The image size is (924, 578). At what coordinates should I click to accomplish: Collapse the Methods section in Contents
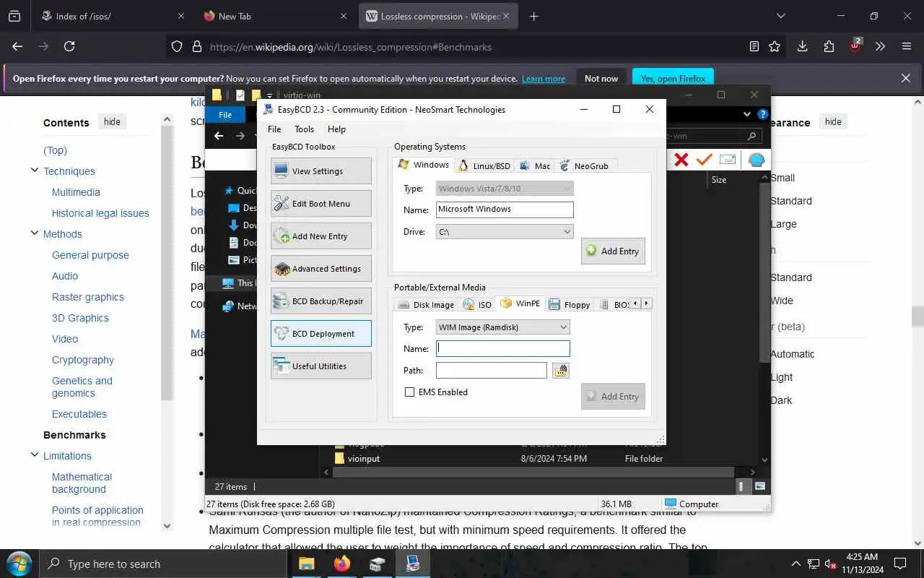pos(34,233)
